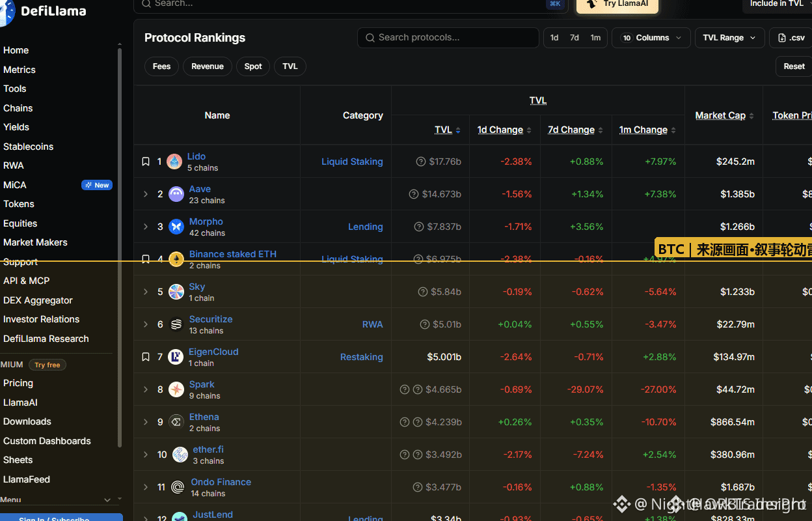Viewport: 812px width, 521px height.
Task: Sort by TVL using the column arrows
Action: pyautogui.click(x=458, y=130)
